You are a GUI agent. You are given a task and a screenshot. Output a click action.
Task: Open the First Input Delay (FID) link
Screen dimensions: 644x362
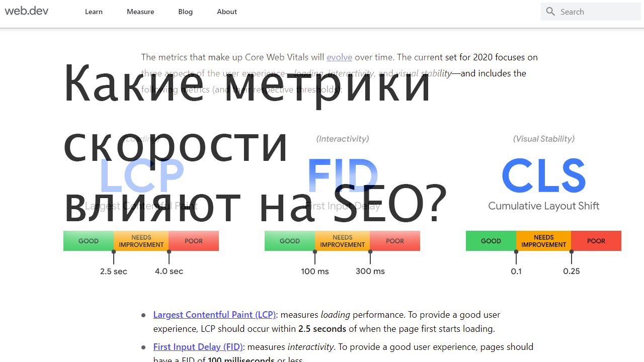pos(198,347)
